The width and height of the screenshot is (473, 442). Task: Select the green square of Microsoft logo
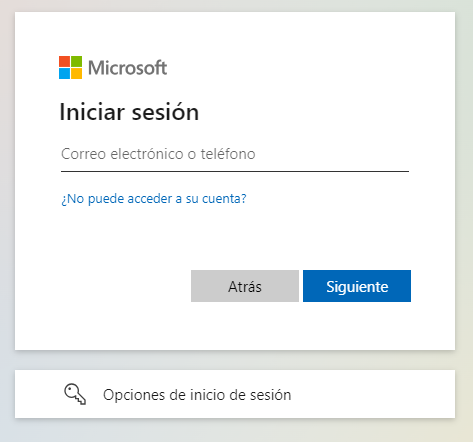[x=76, y=61]
